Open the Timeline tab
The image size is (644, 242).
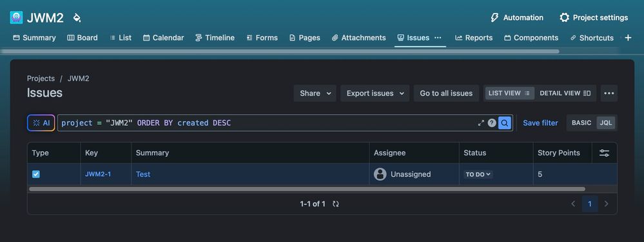pyautogui.click(x=215, y=38)
